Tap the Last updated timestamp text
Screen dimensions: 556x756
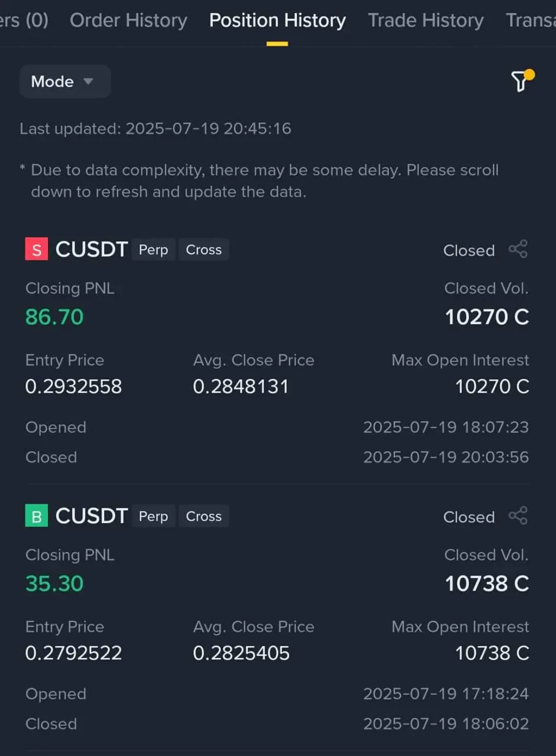155,129
